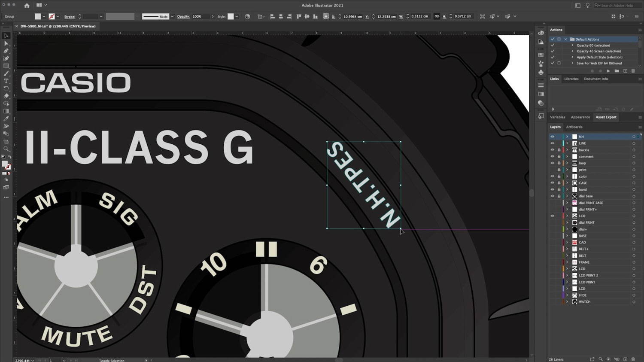This screenshot has height=362, width=644.
Task: Open the Variables tab
Action: click(557, 117)
